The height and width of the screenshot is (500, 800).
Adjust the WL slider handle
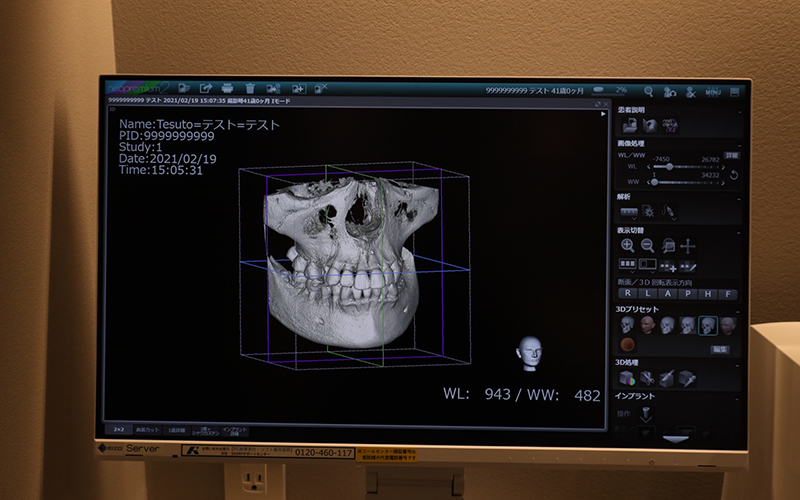(x=669, y=167)
